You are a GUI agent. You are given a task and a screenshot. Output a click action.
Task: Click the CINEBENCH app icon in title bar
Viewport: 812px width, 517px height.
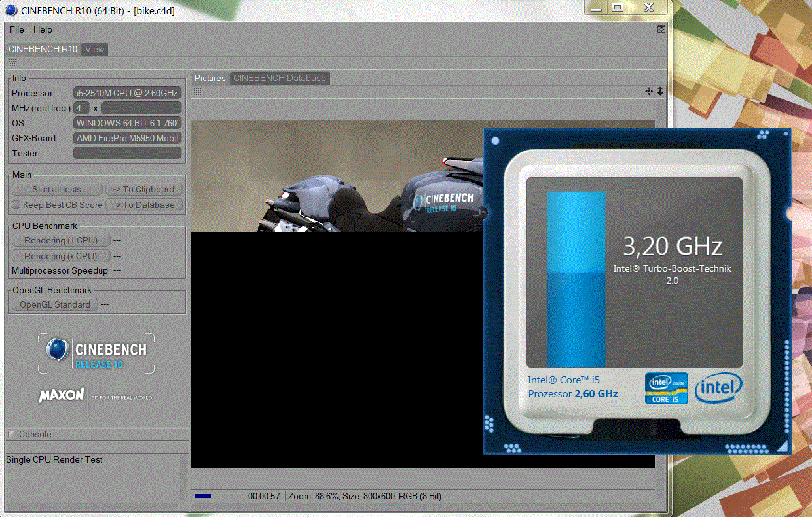coord(11,10)
